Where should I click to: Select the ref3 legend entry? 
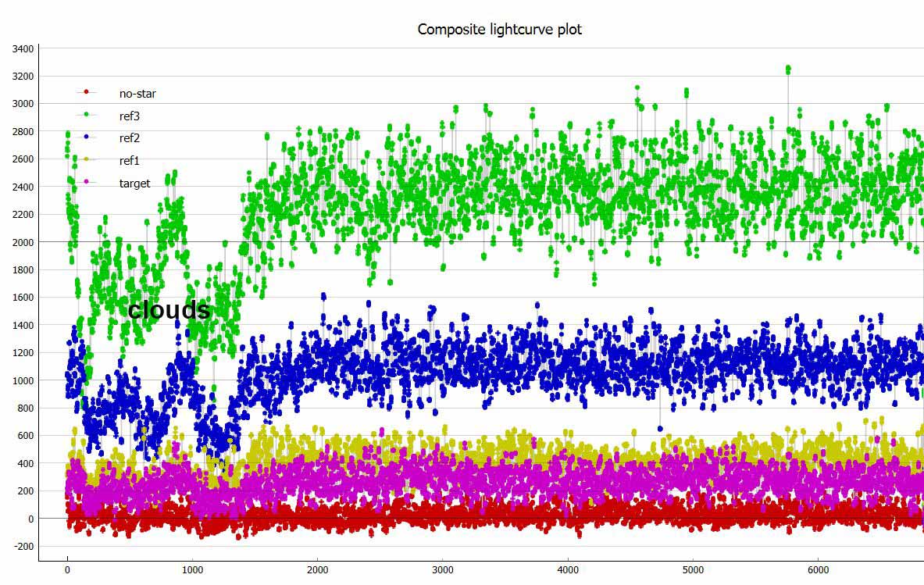108,116
